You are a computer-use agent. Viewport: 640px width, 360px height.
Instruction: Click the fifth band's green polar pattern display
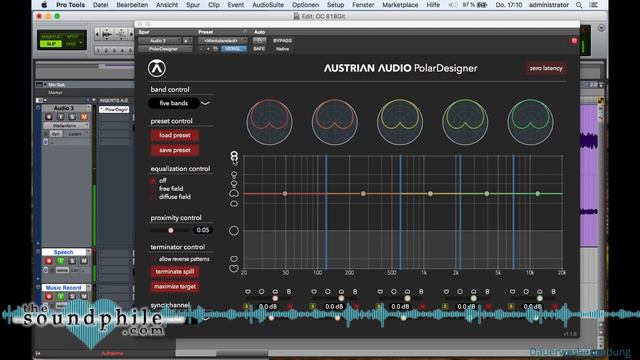530,122
